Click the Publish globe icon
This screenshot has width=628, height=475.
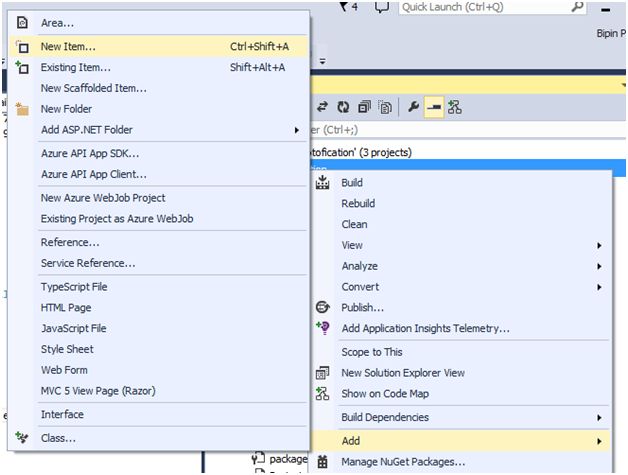[322, 307]
